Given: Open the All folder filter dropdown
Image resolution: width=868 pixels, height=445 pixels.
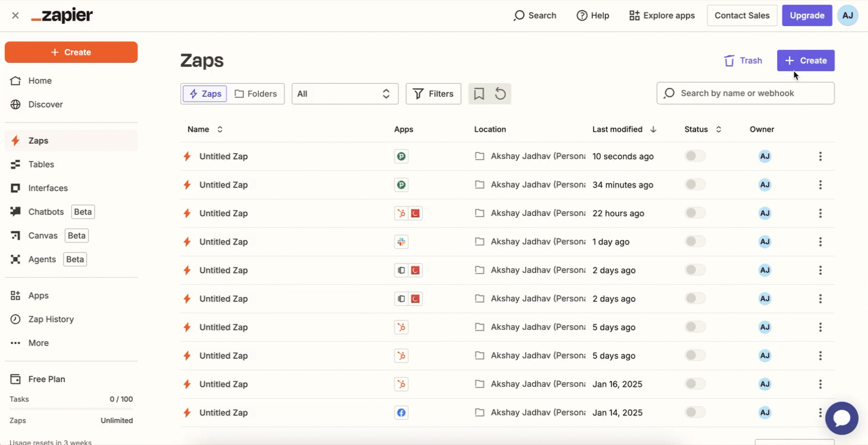Looking at the screenshot, I should [x=345, y=94].
